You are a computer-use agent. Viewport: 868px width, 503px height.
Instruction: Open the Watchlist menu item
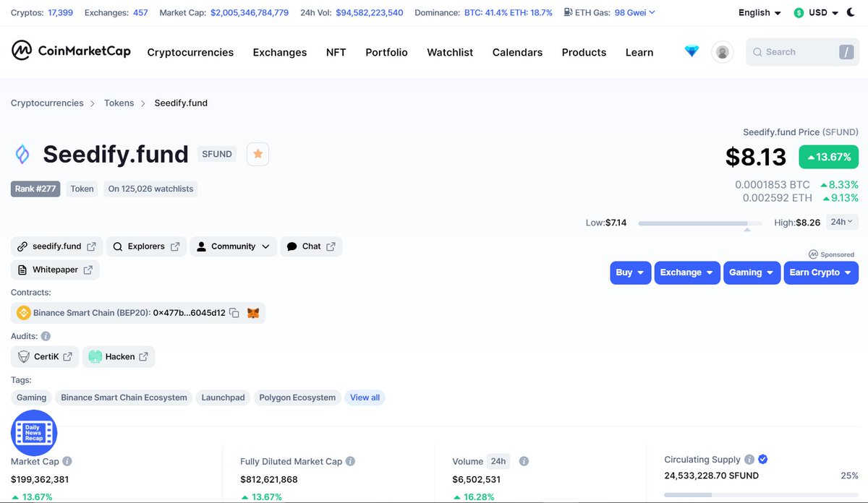[x=450, y=52]
